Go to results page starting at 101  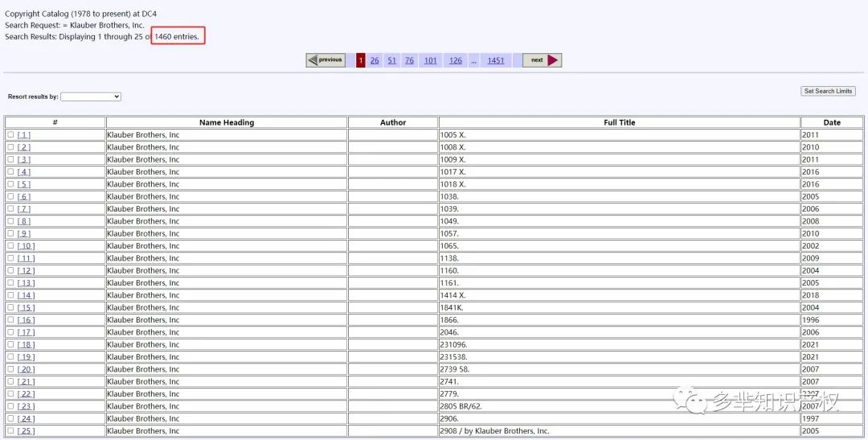point(431,60)
